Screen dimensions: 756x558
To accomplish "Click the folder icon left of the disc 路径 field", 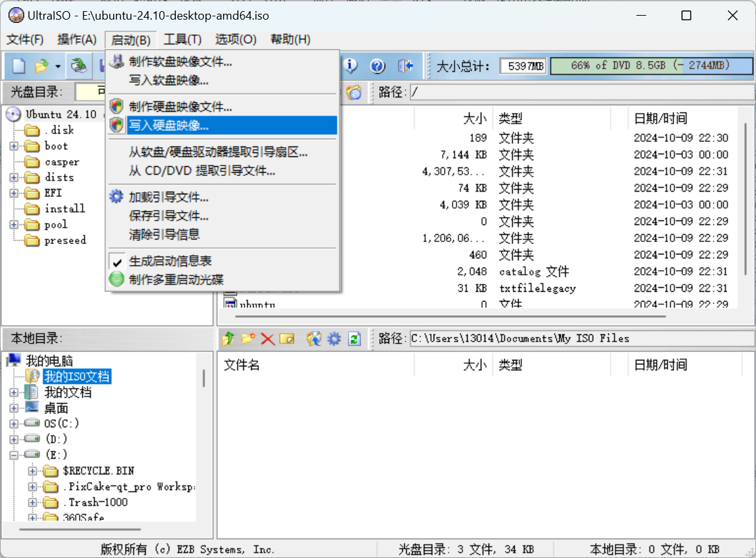I will coord(354,92).
